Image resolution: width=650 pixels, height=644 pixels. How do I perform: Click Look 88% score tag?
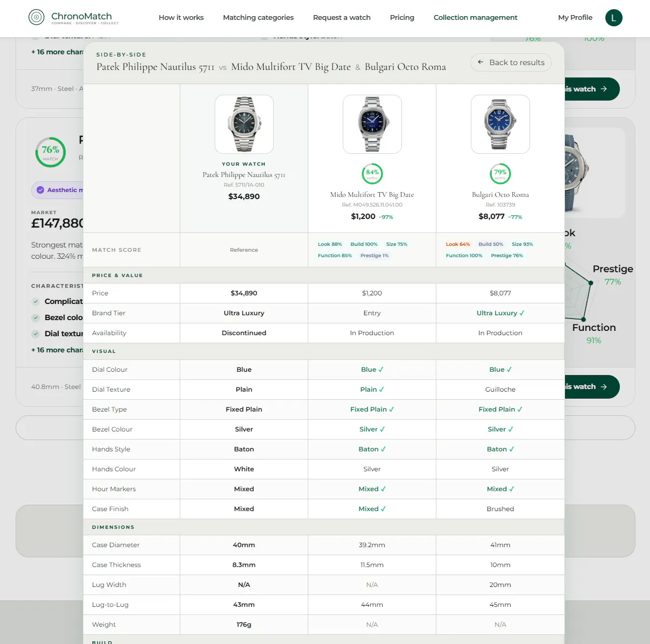point(330,244)
